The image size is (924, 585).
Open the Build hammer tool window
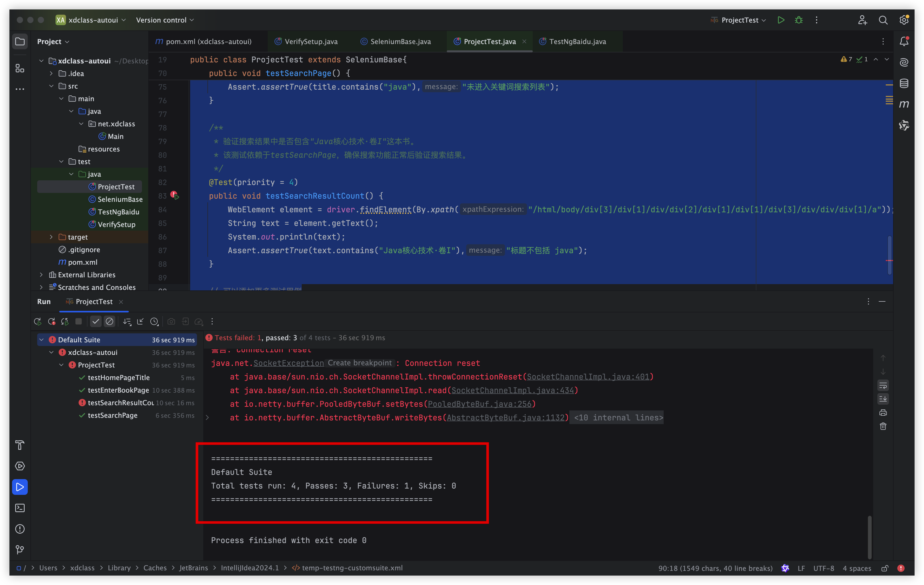pos(20,445)
